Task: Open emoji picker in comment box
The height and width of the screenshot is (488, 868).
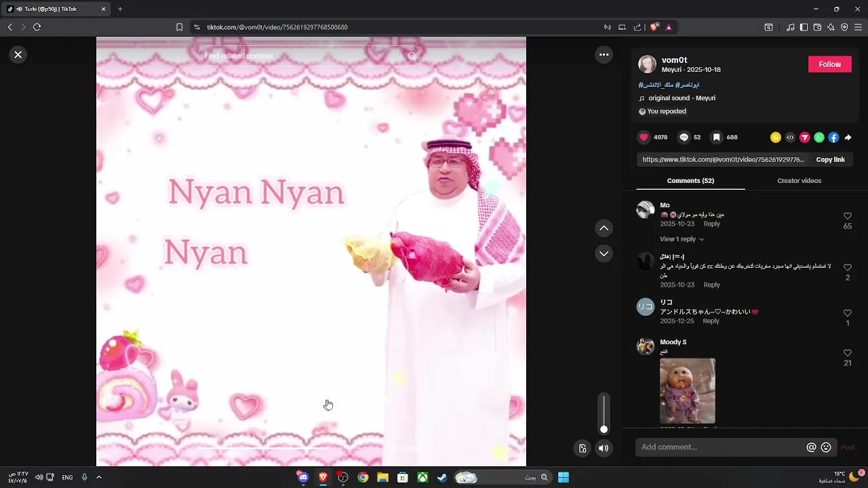Action: (x=826, y=447)
